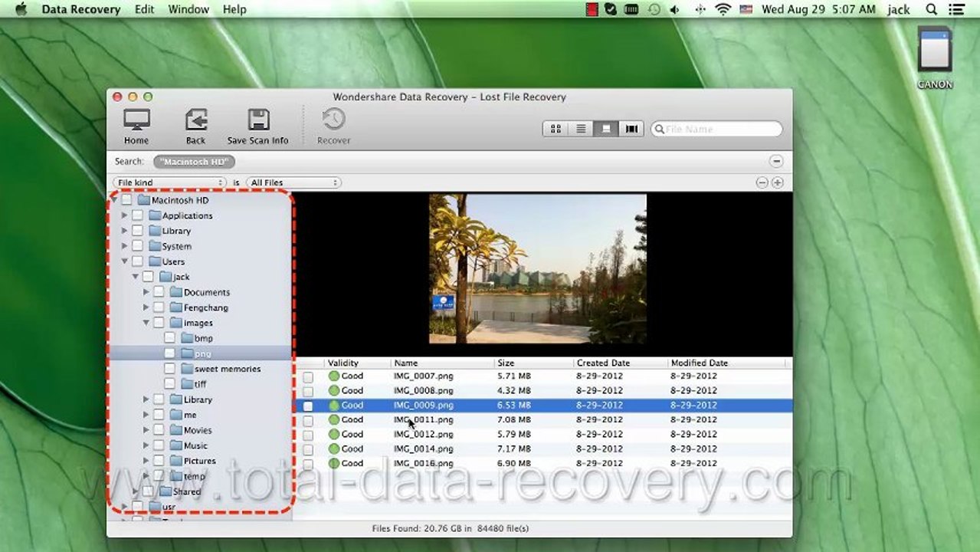
Task: Click the png folder icon
Action: 187,353
